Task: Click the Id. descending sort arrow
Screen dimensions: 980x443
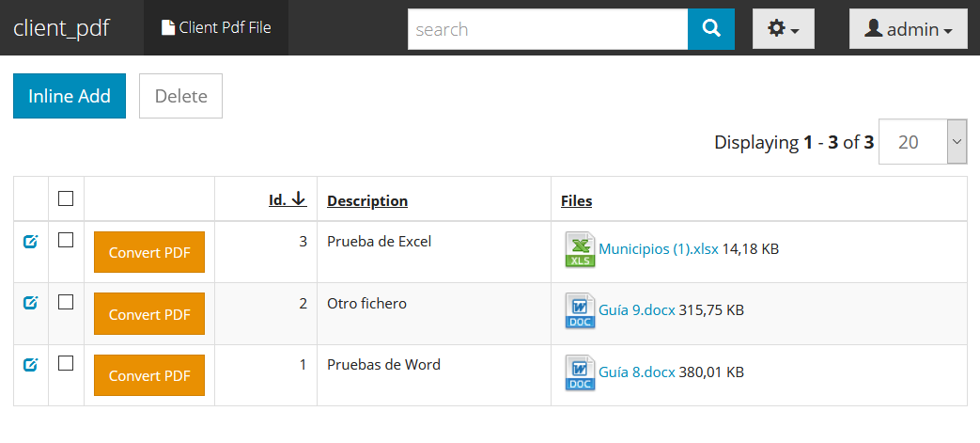Action: pos(300,199)
